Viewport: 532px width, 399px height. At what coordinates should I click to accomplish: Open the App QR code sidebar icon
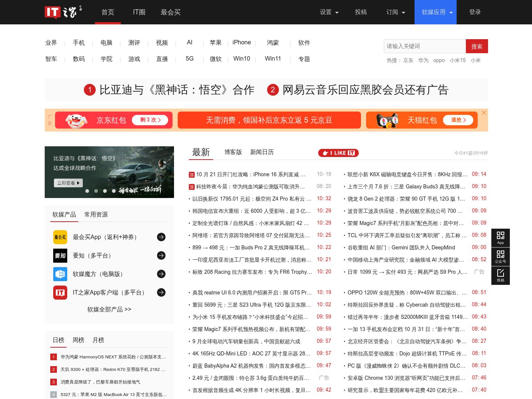pos(501,238)
